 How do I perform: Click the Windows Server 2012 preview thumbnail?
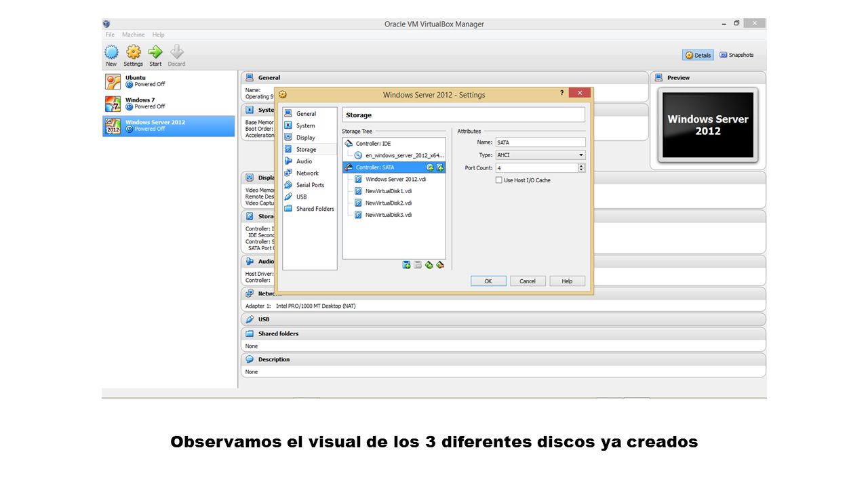tap(708, 125)
